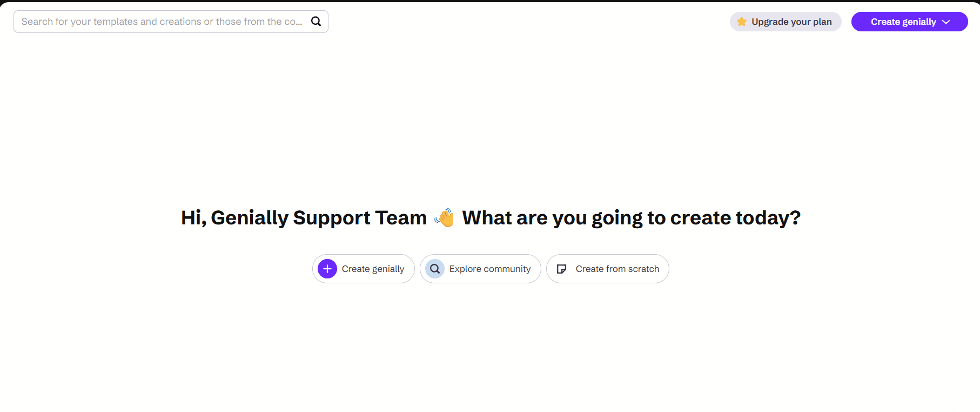Image resolution: width=980 pixels, height=412 pixels.
Task: Choose Create from scratch
Action: click(608, 269)
